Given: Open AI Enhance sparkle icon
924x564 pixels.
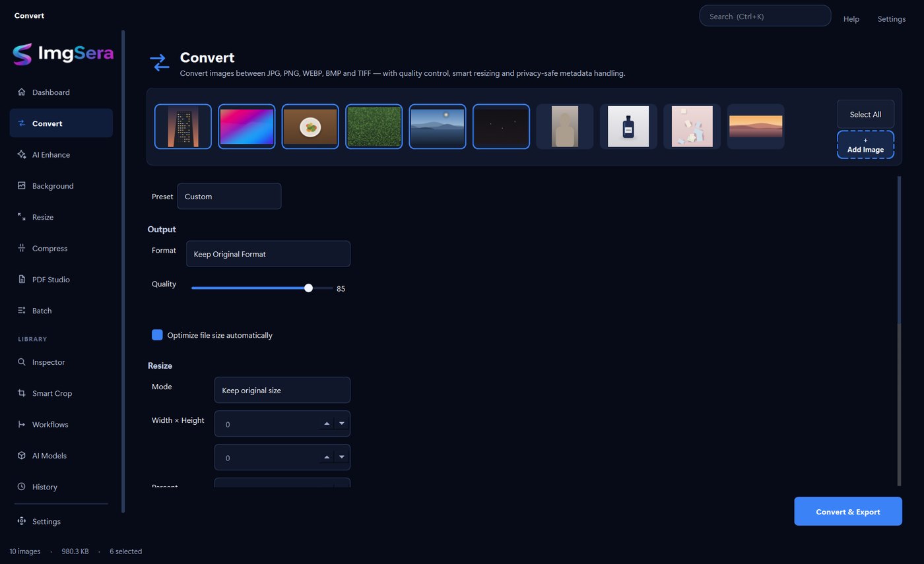Looking at the screenshot, I should click(x=22, y=154).
